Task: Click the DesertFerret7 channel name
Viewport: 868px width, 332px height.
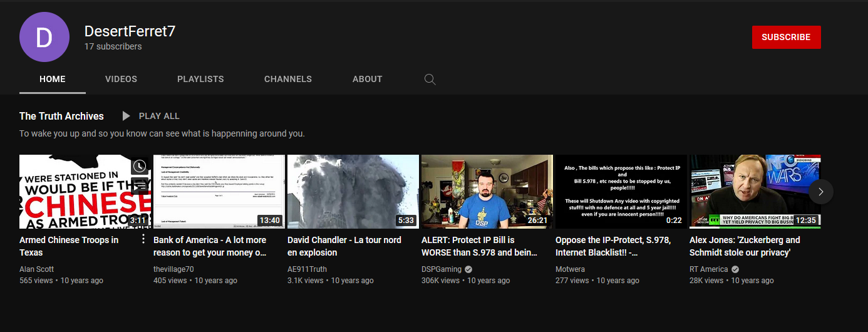Action: pos(130,32)
